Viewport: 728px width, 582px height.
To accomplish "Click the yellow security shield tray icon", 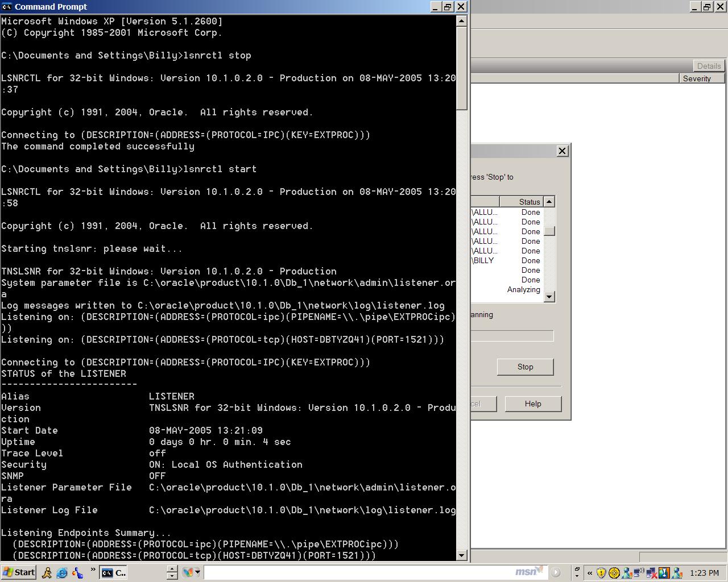I will [601, 573].
